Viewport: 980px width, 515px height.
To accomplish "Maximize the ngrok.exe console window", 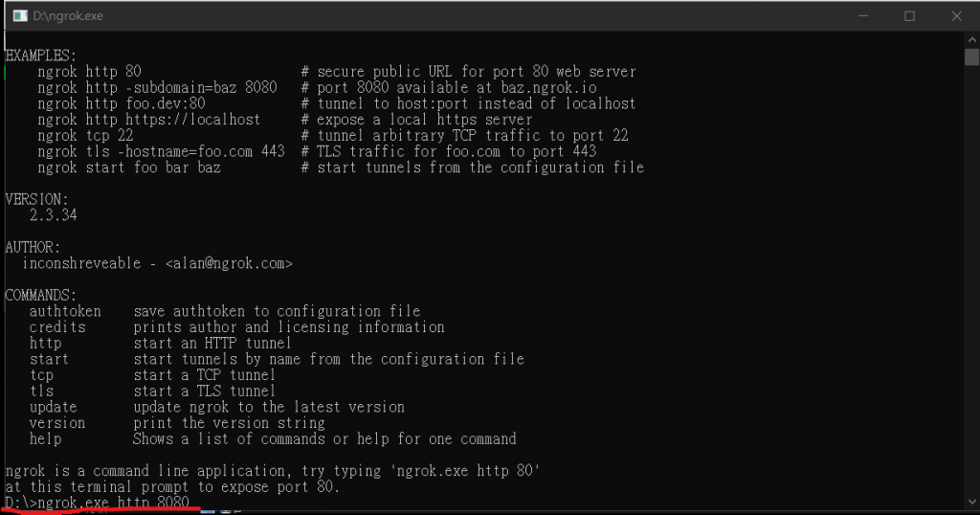I will point(909,15).
